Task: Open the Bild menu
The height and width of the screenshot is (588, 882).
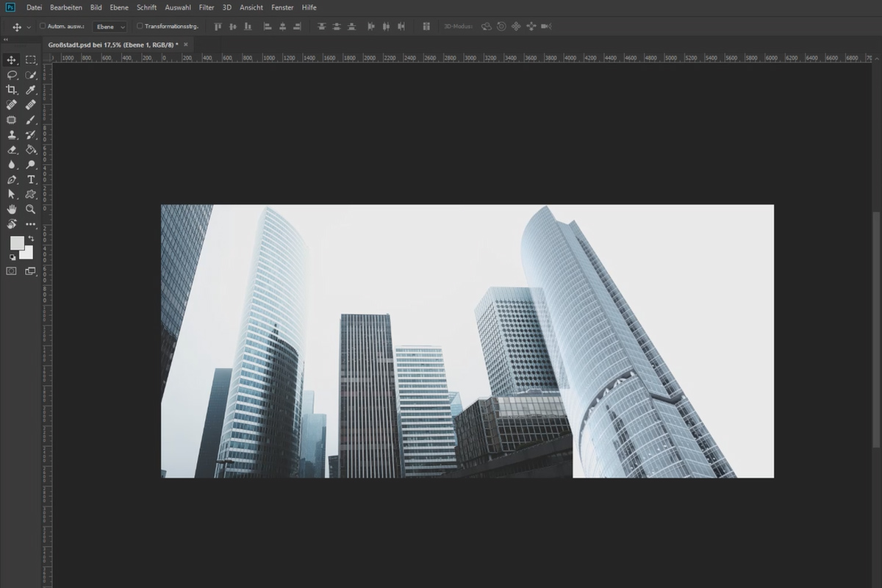Action: [x=96, y=7]
